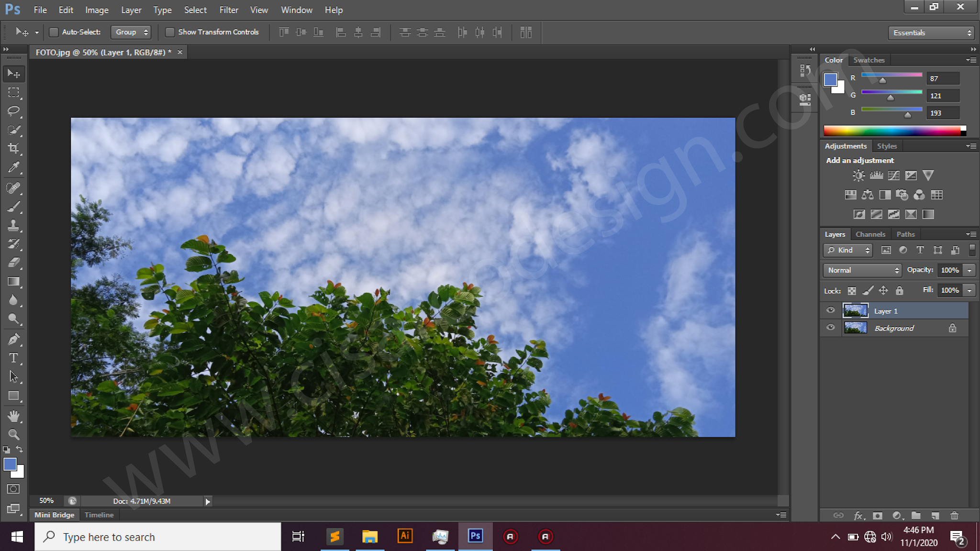980x551 pixels.
Task: Select the Crop tool
Action: point(13,148)
